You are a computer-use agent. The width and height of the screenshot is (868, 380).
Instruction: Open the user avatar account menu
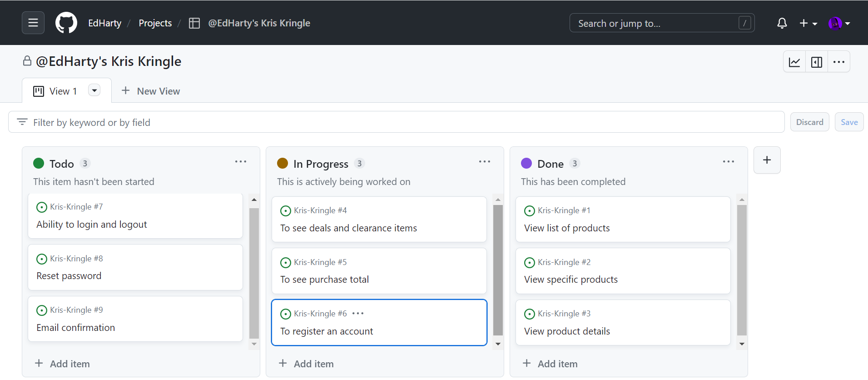838,23
